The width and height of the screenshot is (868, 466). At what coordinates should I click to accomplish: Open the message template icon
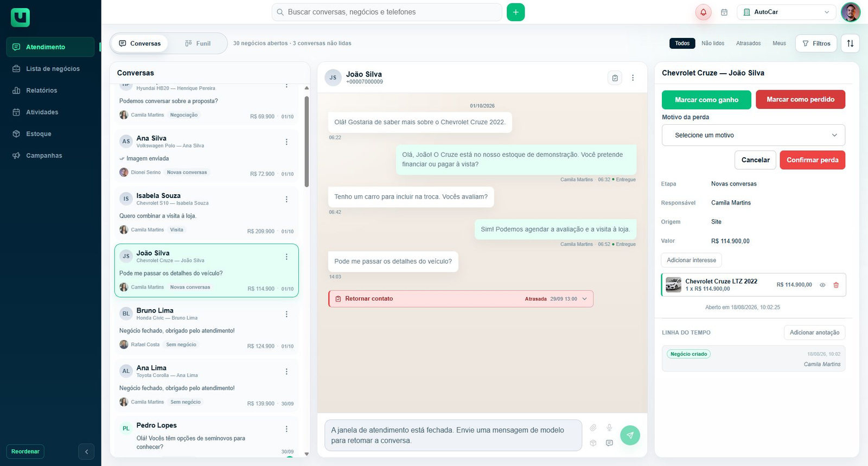click(609, 443)
